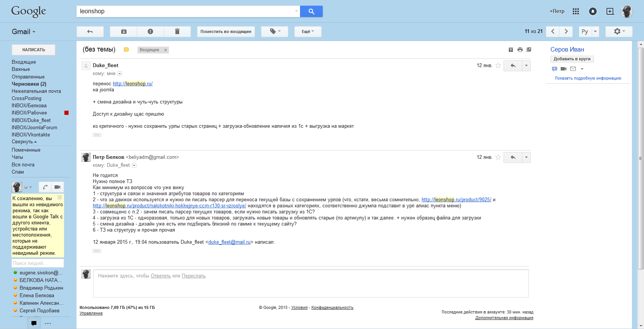This screenshot has width=644, height=329.
Task: Open more contact options arrow for Серов Иван
Action: coord(582,69)
